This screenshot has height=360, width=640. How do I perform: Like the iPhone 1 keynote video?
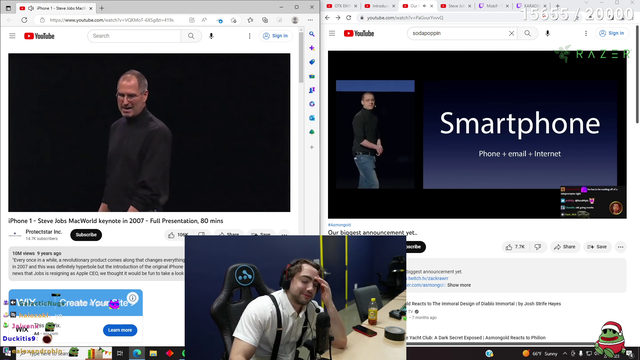point(178,235)
